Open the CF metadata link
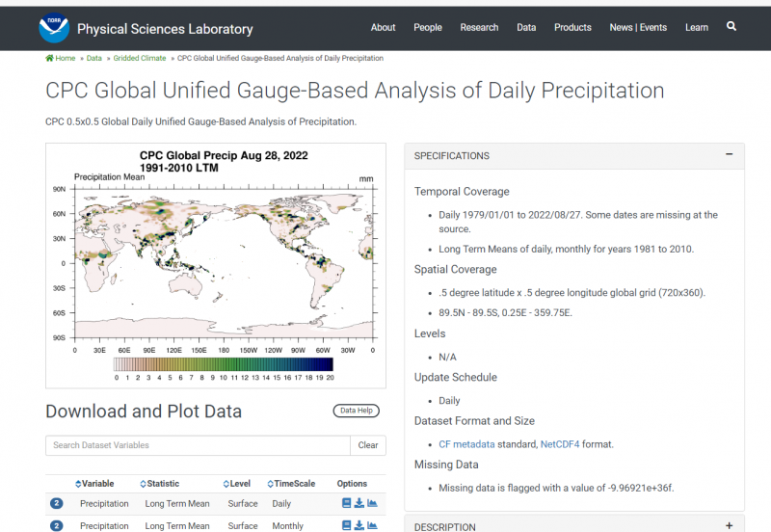 tap(466, 444)
